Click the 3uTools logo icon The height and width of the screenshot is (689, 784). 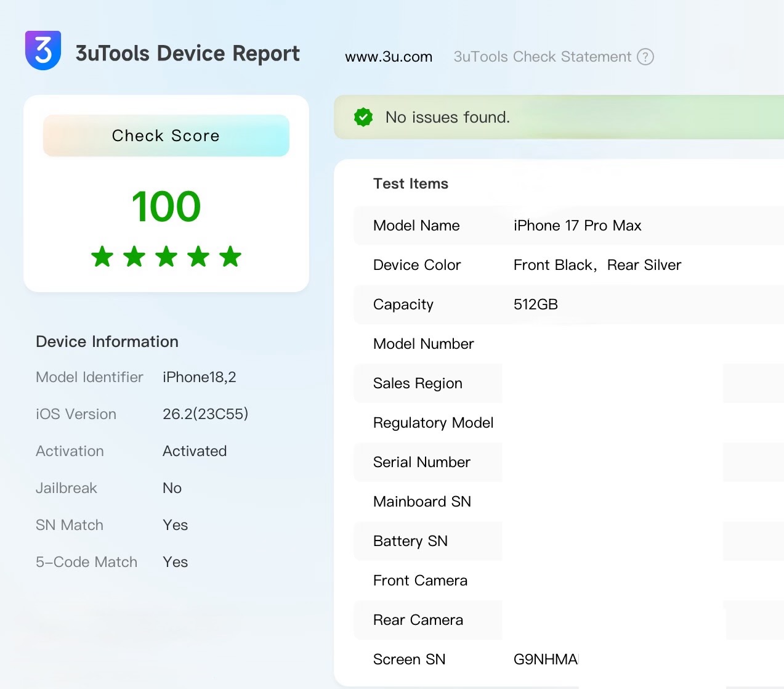click(x=43, y=51)
